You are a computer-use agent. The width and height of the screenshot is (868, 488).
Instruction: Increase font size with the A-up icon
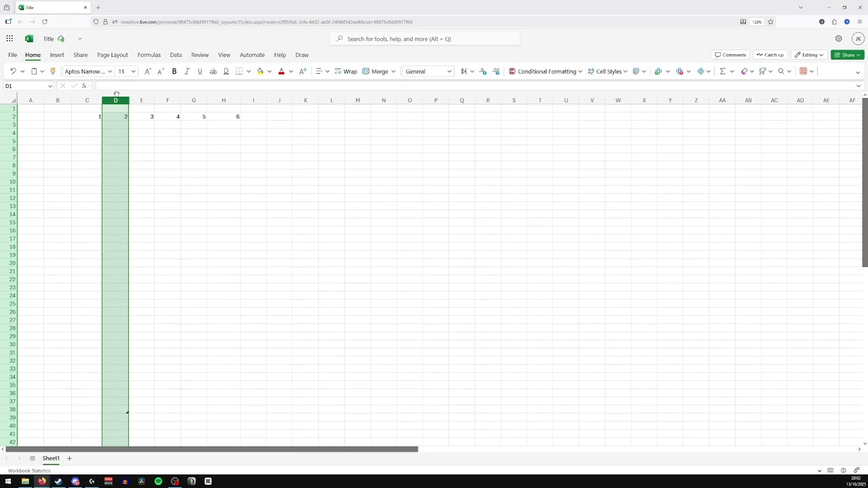pos(147,71)
